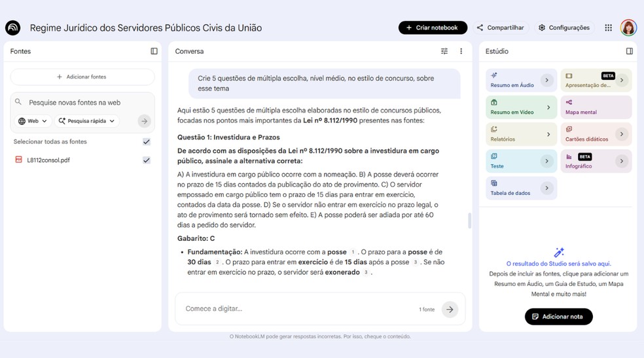
Task: Click the Estúdio panel title
Action: point(497,51)
